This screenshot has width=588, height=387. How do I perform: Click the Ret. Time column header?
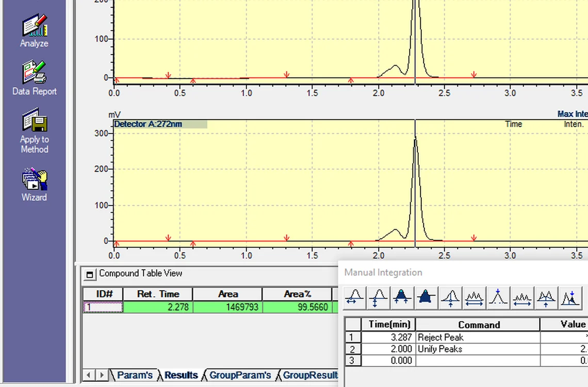(158, 294)
